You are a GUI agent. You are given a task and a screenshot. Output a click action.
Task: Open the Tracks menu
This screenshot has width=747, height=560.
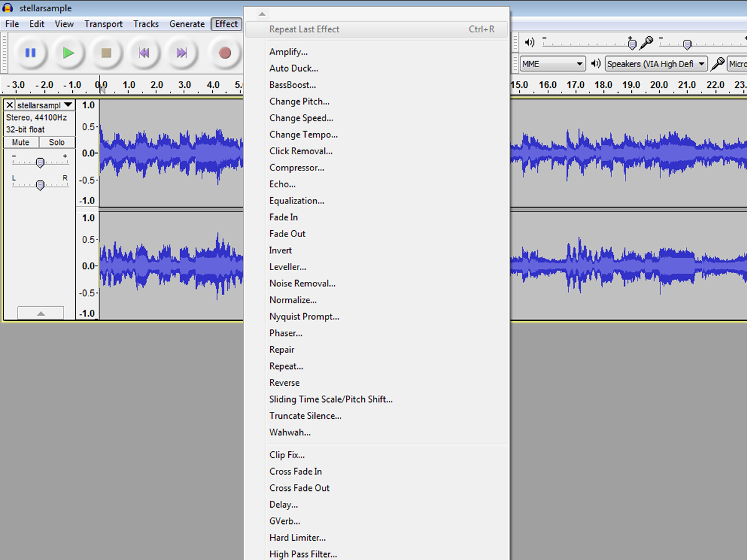click(146, 24)
